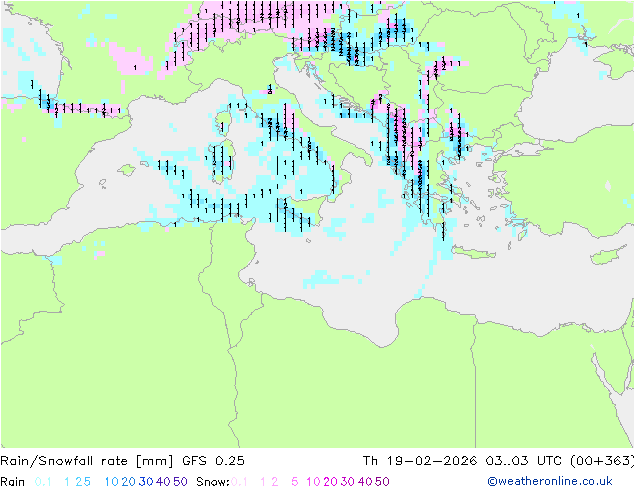The height and width of the screenshot is (490, 634).
Task: Select the purple Rain 40 legend value
Action: pos(163,482)
